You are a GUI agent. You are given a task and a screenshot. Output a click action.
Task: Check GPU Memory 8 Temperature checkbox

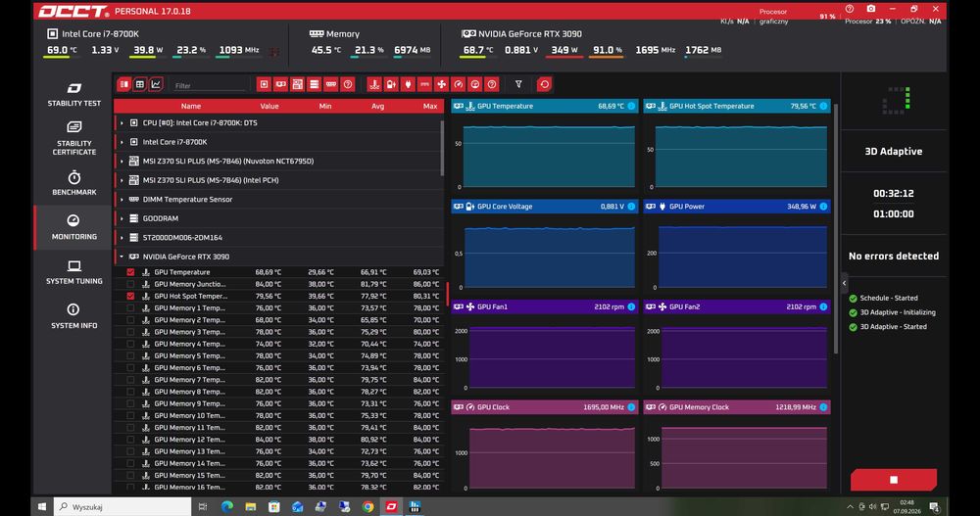(130, 392)
